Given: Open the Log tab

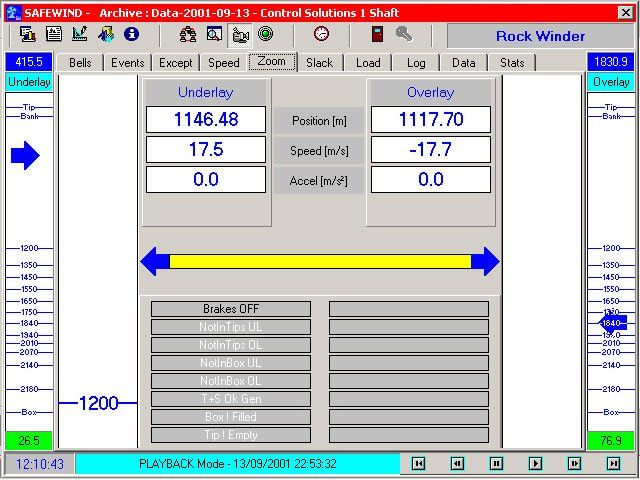Looking at the screenshot, I should pyautogui.click(x=416, y=63).
